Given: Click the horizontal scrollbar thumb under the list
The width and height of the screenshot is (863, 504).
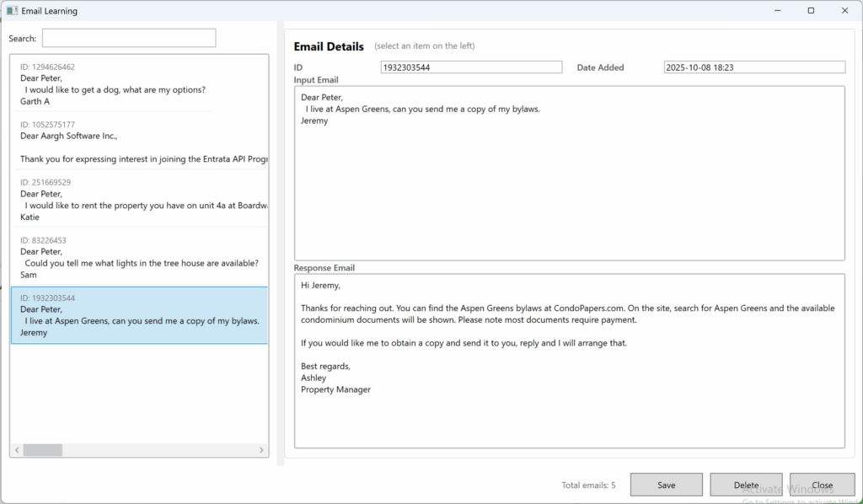Looking at the screenshot, I should pyautogui.click(x=42, y=450).
